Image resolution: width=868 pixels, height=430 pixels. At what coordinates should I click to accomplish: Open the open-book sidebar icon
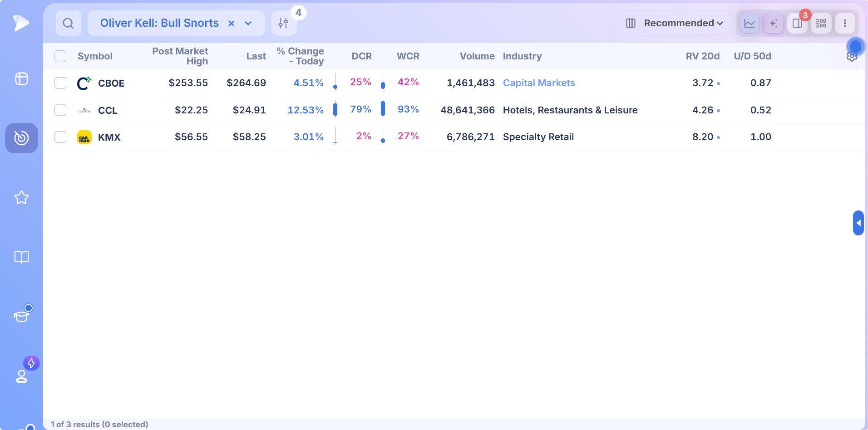click(x=21, y=257)
